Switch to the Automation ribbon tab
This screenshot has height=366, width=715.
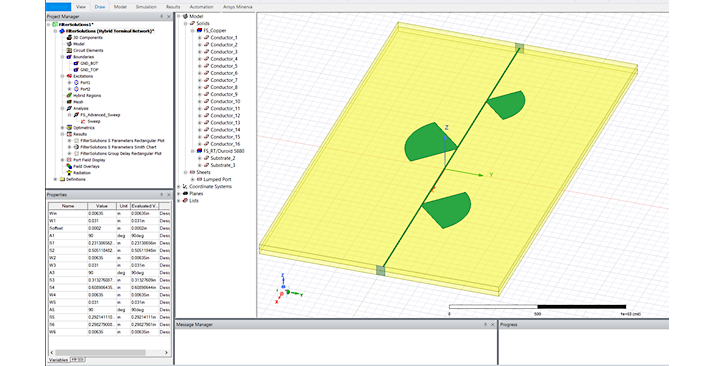[201, 7]
